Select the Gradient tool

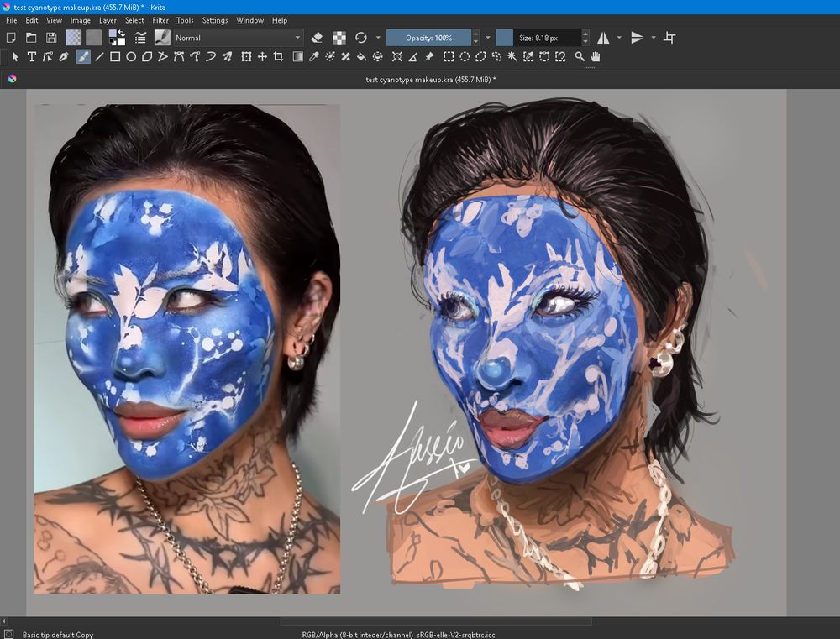pos(298,57)
